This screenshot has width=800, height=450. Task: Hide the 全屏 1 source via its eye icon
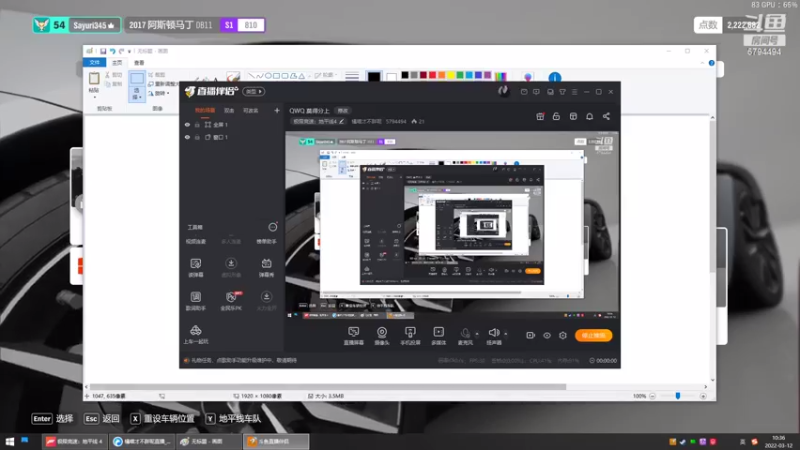[x=187, y=124]
